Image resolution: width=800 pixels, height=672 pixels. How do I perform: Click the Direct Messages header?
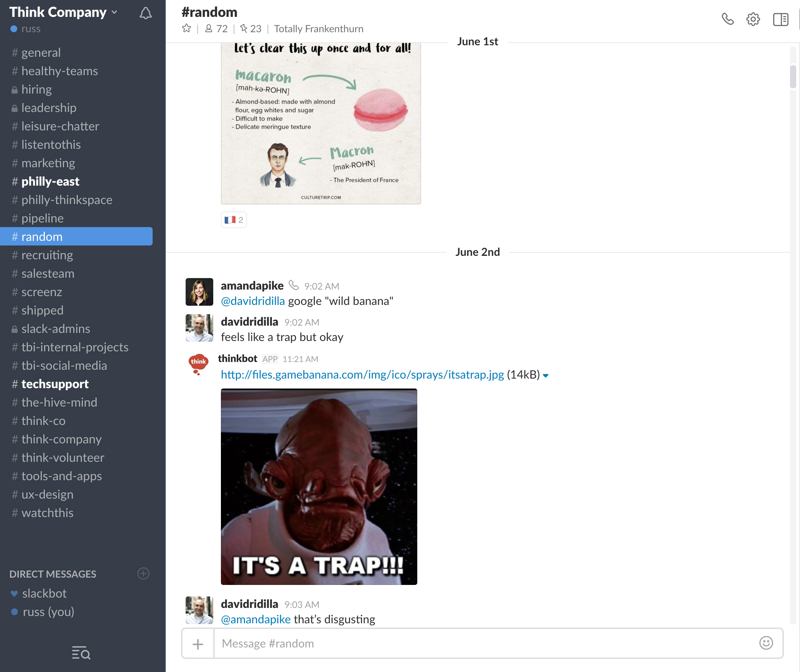[53, 574]
